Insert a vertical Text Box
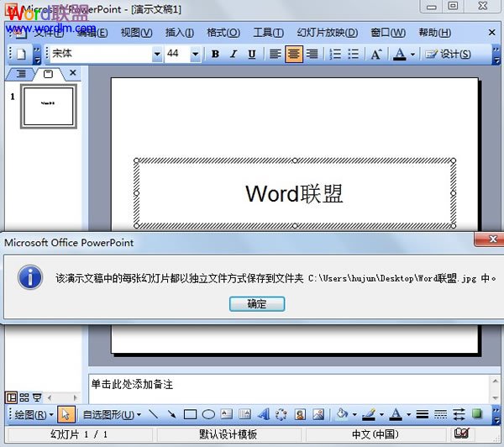 tap(245, 414)
